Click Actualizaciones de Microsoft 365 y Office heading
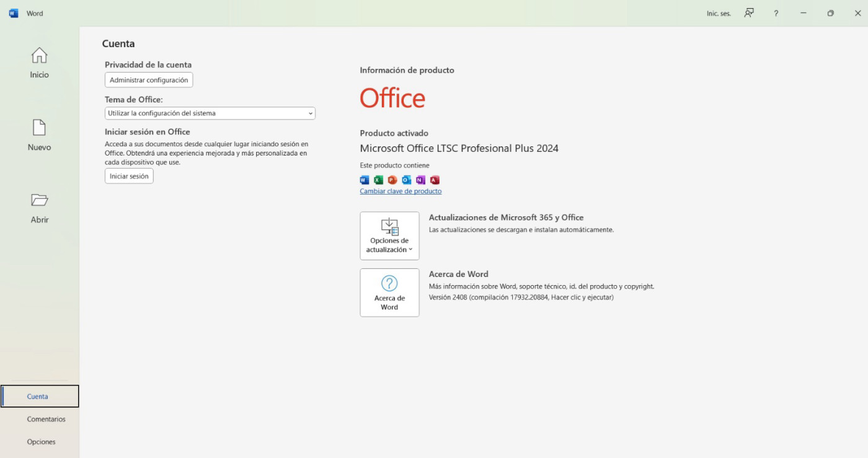The image size is (868, 458). [x=506, y=218]
